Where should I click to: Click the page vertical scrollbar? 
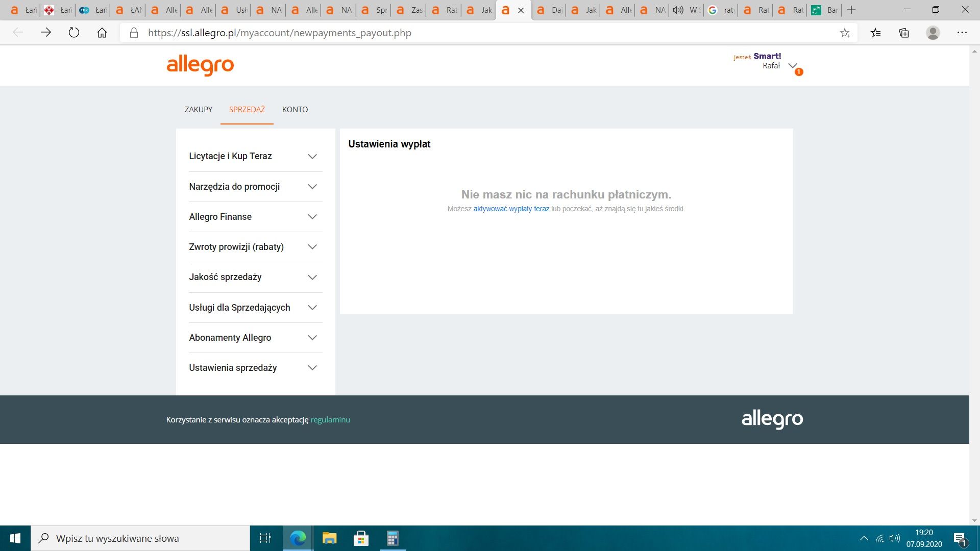coord(974,286)
